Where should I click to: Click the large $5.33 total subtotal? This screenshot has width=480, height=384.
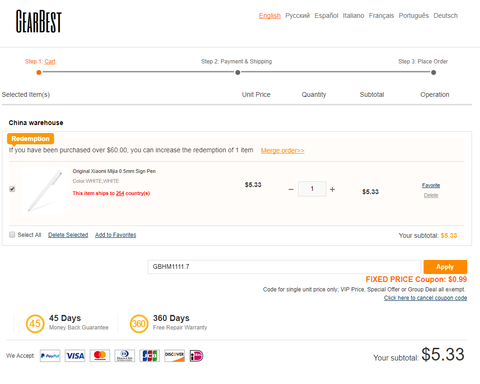pyautogui.click(x=443, y=354)
